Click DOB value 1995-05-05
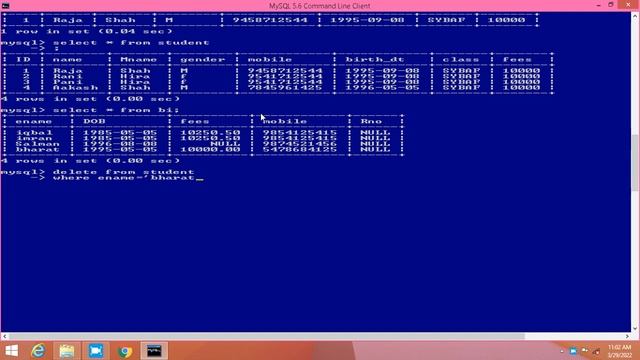The image size is (640, 360). 120,150
